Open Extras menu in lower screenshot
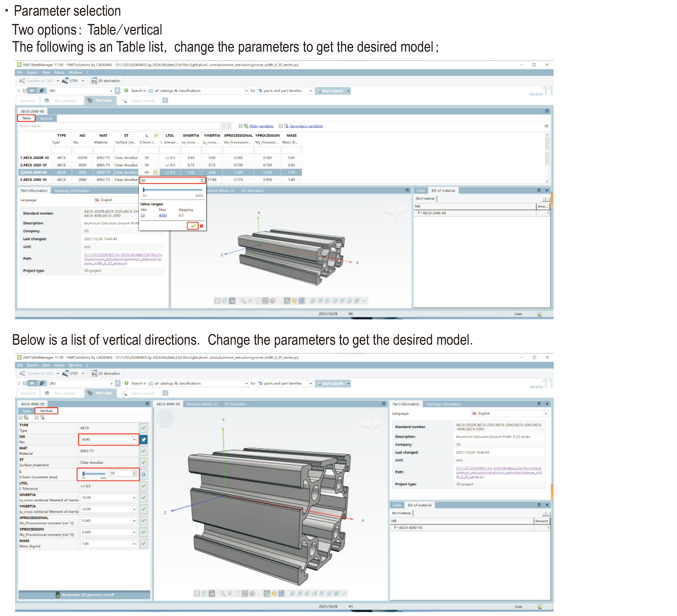Image resolution: width=677 pixels, height=616 pixels. pos(59,365)
